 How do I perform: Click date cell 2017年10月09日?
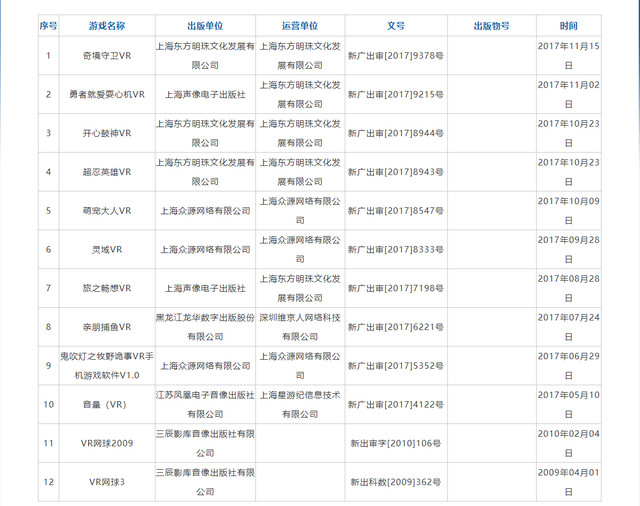point(569,211)
